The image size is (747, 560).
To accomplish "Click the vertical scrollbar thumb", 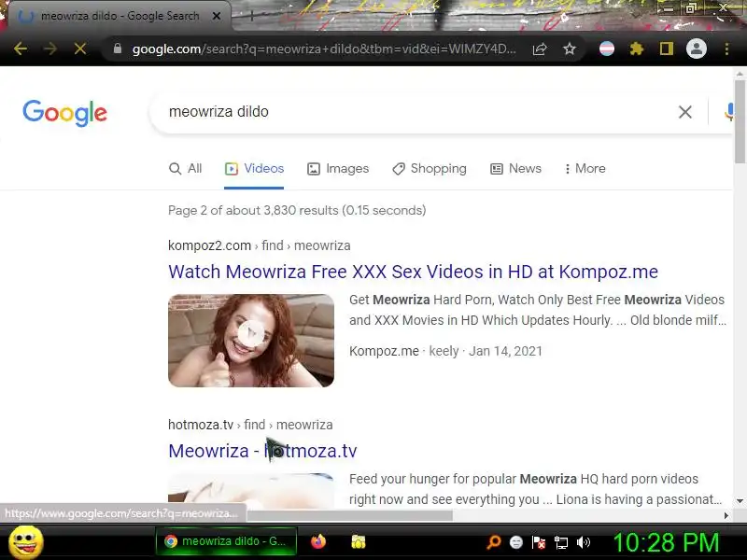I will pyautogui.click(x=740, y=122).
